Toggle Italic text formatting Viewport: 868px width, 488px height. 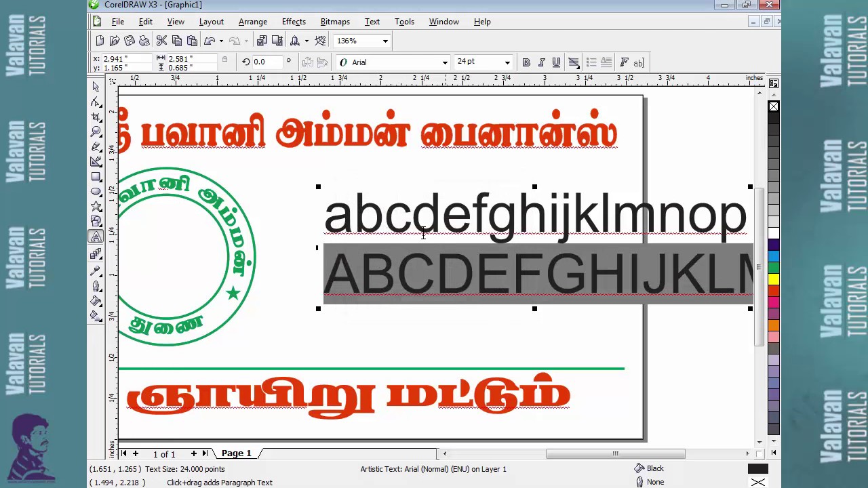coord(541,62)
